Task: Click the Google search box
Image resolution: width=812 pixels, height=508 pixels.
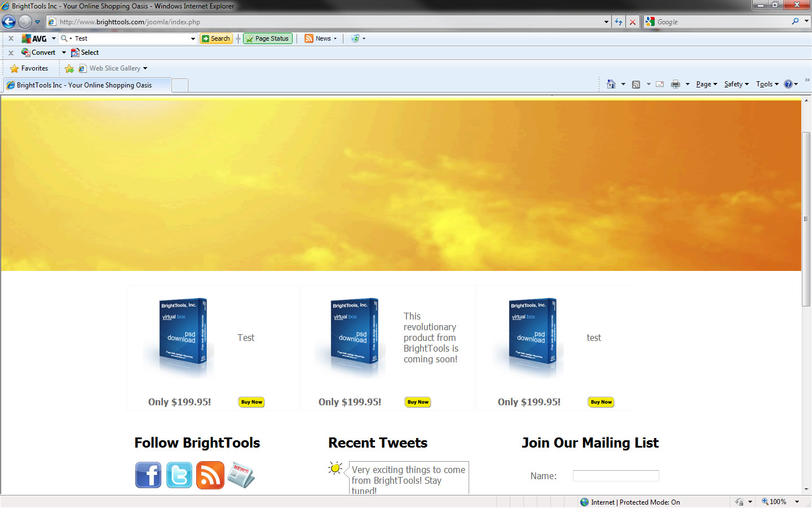Action: point(722,22)
